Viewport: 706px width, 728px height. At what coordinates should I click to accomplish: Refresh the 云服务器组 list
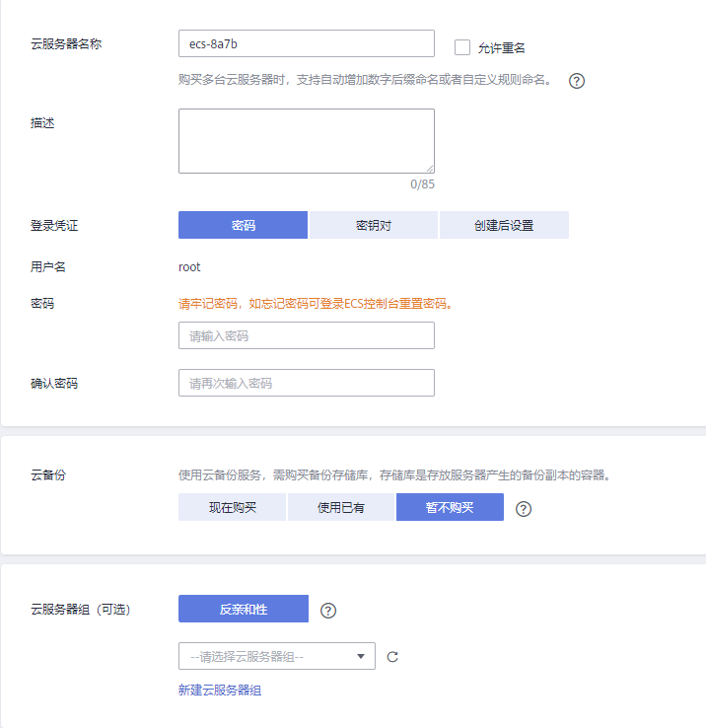(392, 657)
